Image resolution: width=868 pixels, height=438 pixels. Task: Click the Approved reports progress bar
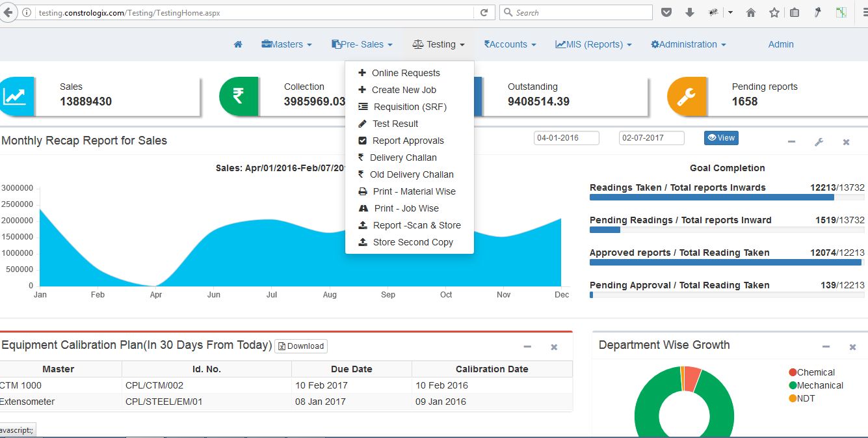(x=727, y=262)
